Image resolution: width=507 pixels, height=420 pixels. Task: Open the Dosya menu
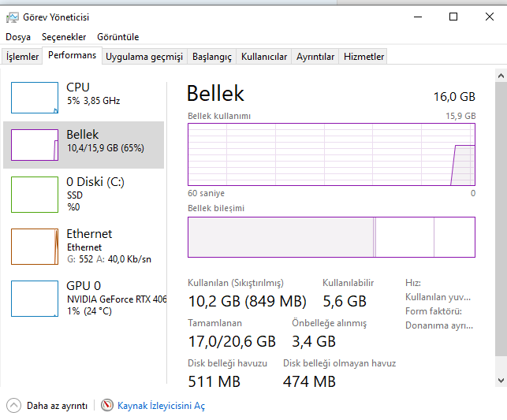coord(18,37)
